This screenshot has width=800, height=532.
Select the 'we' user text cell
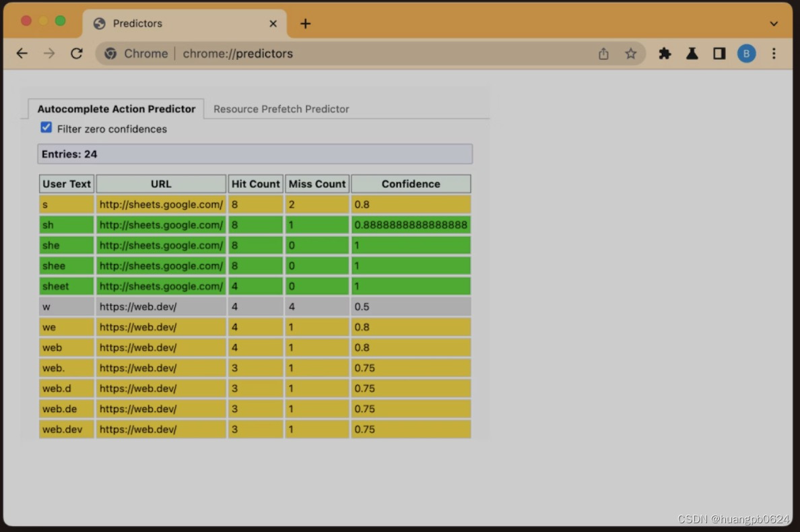click(x=66, y=327)
